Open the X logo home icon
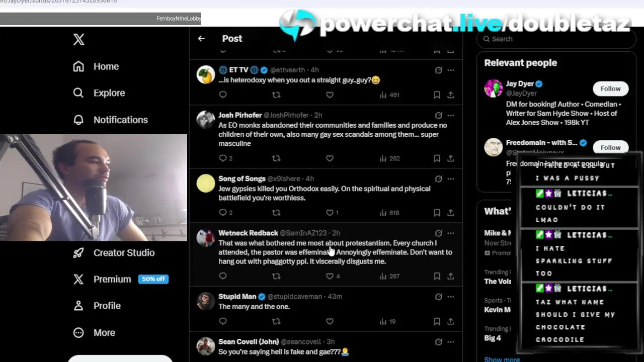The width and height of the screenshot is (644, 362). (78, 40)
